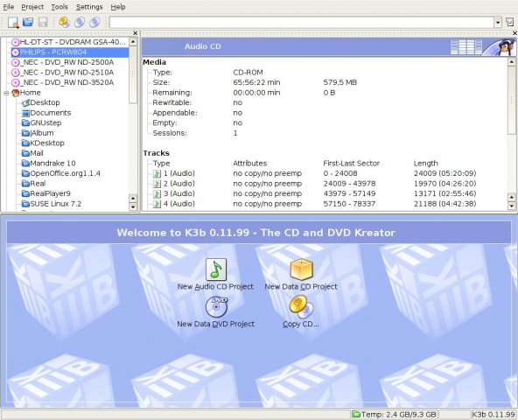Open the GNUstep folder
Viewport: 518px width, 420px height.
click(x=42, y=122)
